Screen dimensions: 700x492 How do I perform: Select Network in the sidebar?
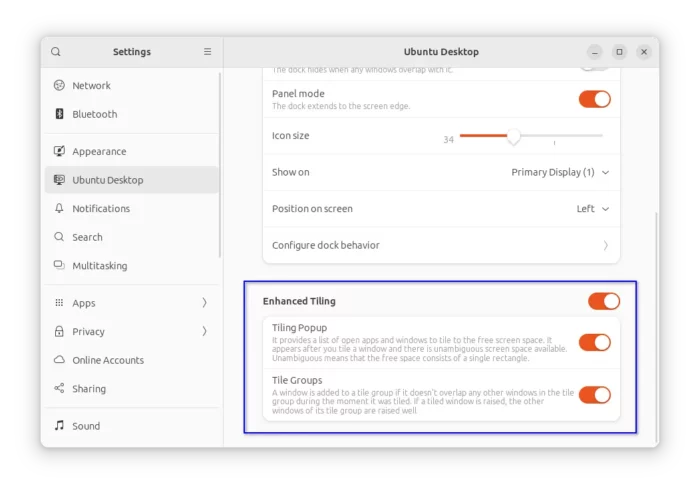[x=132, y=85]
